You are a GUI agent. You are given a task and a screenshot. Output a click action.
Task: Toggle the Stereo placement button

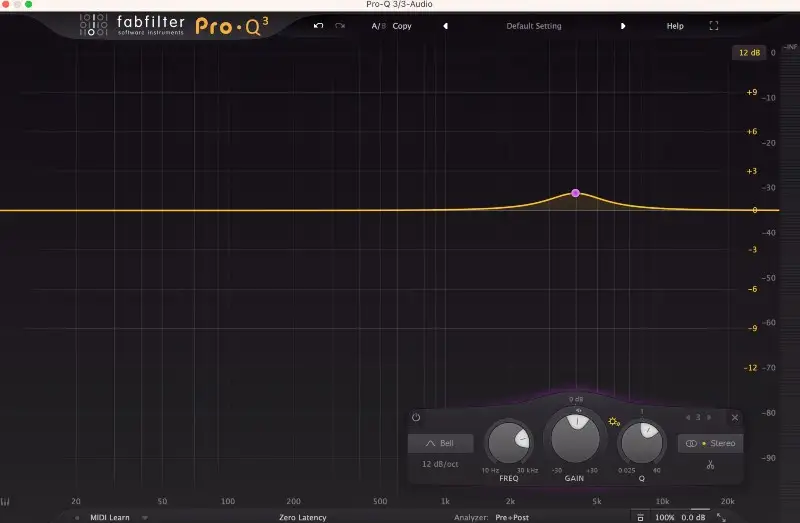[710, 443]
